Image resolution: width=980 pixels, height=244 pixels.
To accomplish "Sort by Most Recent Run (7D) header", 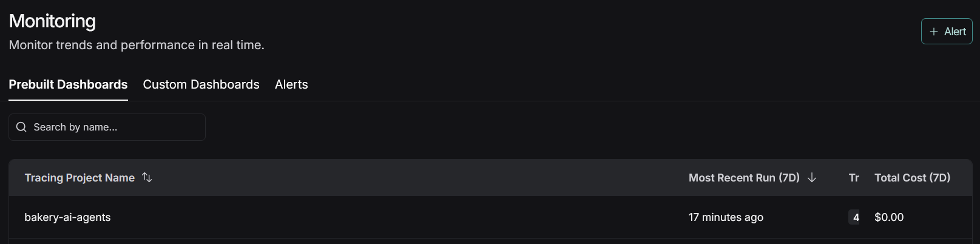I will coord(743,178).
